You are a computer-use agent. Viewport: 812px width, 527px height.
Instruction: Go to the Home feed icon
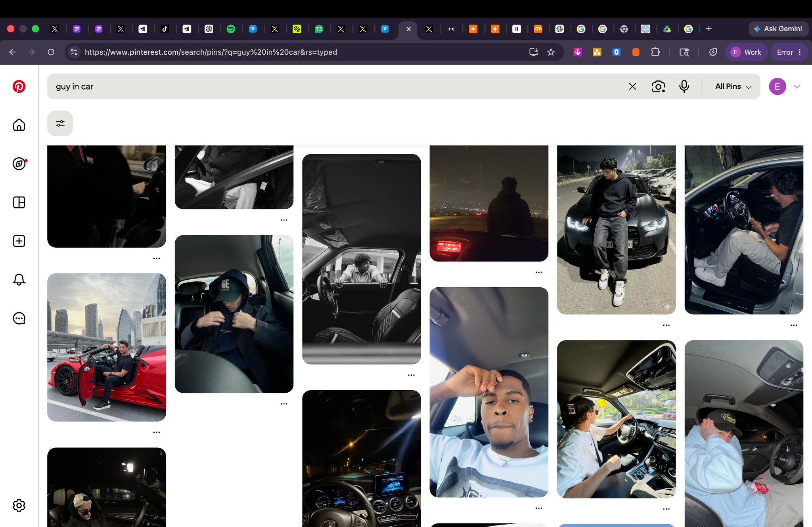(x=19, y=125)
